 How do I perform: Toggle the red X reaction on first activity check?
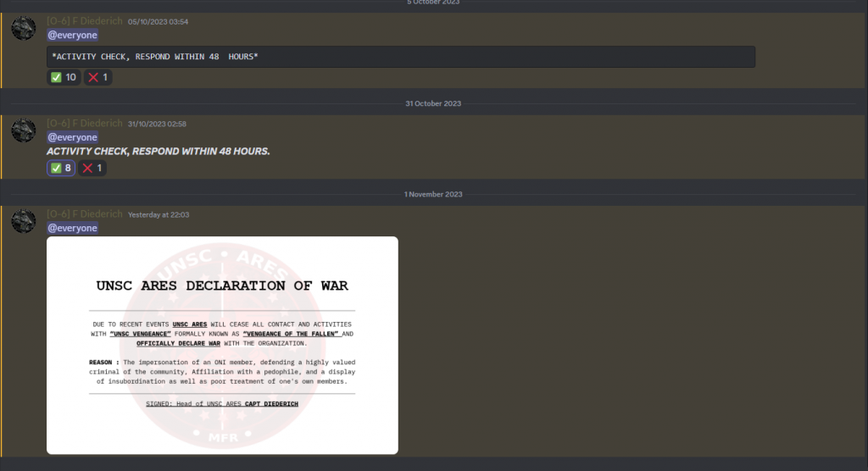point(97,77)
